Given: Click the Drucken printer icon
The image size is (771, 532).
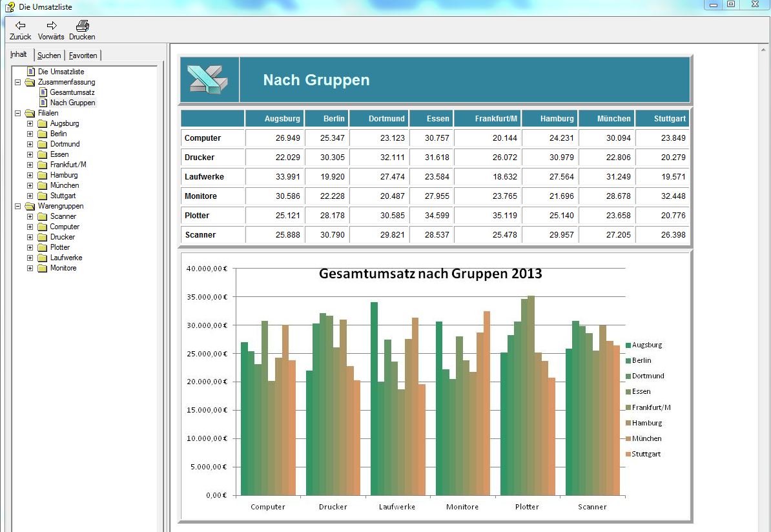Looking at the screenshot, I should (x=82, y=26).
